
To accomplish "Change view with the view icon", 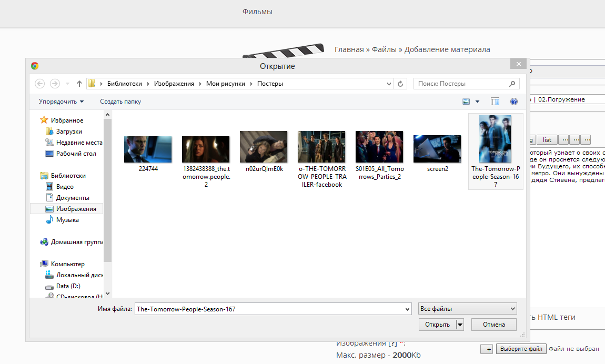I will tap(466, 102).
